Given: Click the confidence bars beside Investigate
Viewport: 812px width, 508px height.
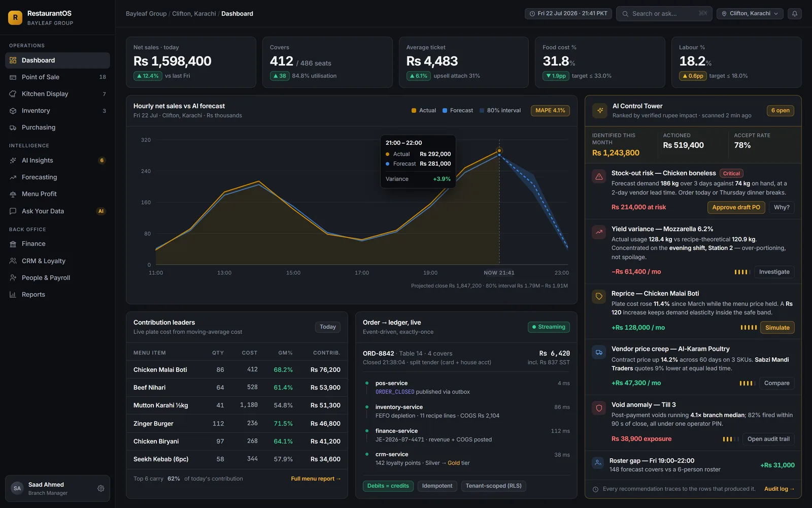Looking at the screenshot, I should (742, 272).
